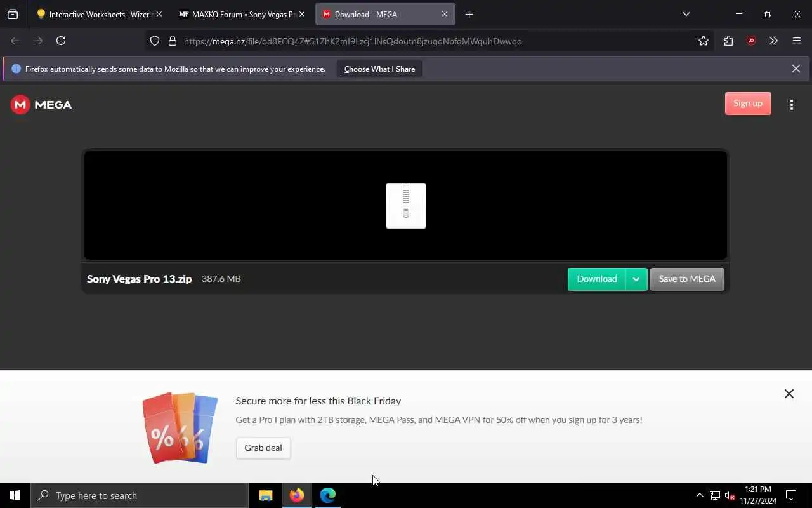Click the MEGA logo

pyautogui.click(x=41, y=105)
